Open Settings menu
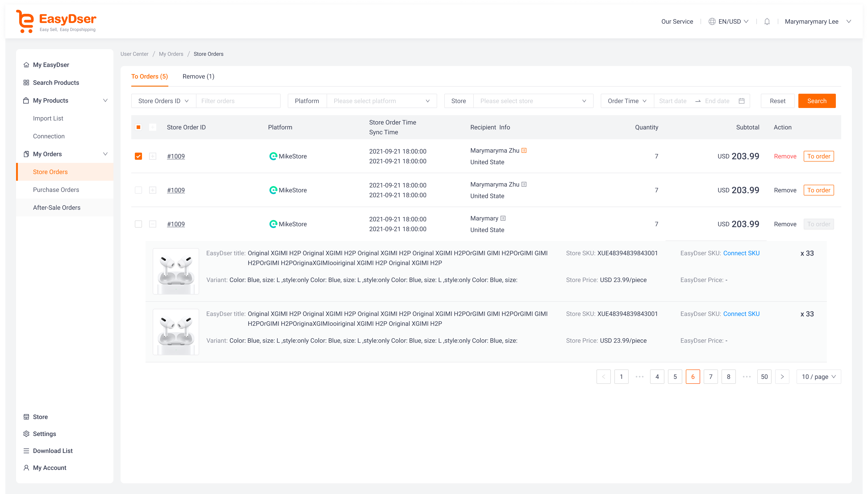Image resolution: width=868 pixels, height=494 pixels. 45,433
